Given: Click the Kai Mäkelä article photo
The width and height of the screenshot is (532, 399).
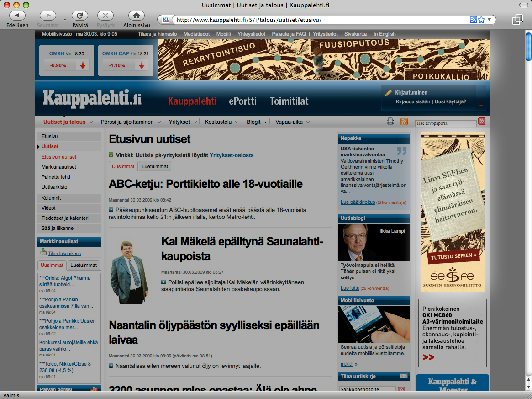Looking at the screenshot, I should point(130,272).
